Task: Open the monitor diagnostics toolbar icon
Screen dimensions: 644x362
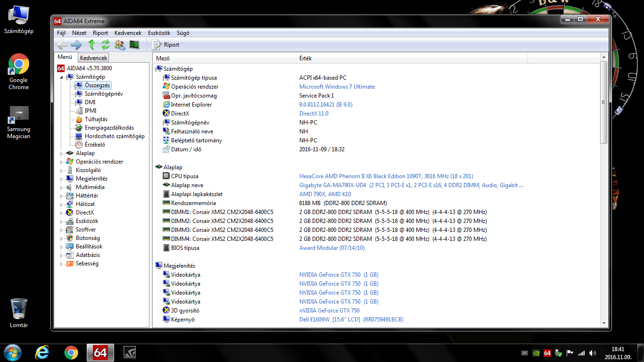Action: (x=134, y=45)
